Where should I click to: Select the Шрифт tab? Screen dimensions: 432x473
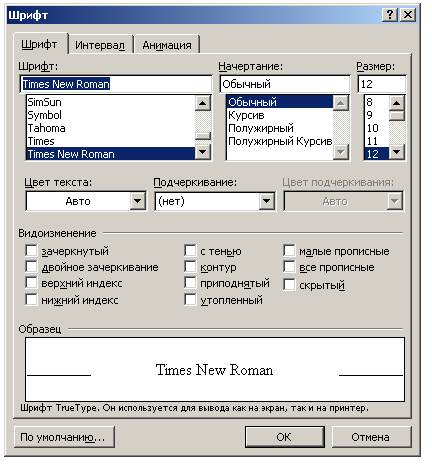point(39,44)
